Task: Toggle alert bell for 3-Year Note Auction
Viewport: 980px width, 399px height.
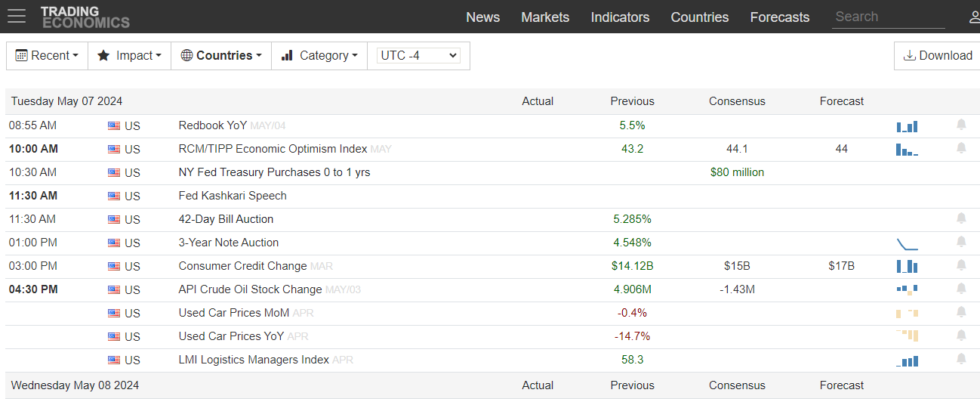Action: (x=961, y=242)
